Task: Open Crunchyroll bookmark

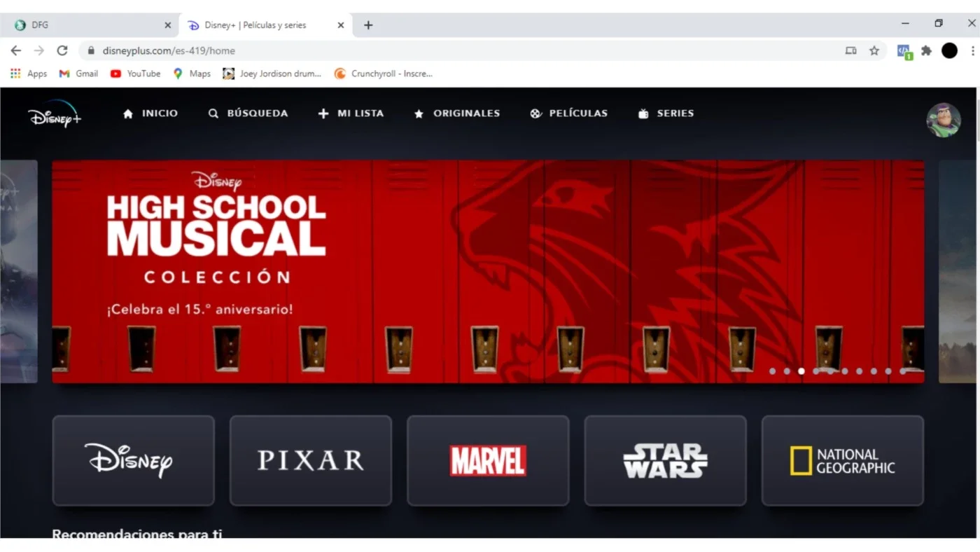Action: pos(384,74)
